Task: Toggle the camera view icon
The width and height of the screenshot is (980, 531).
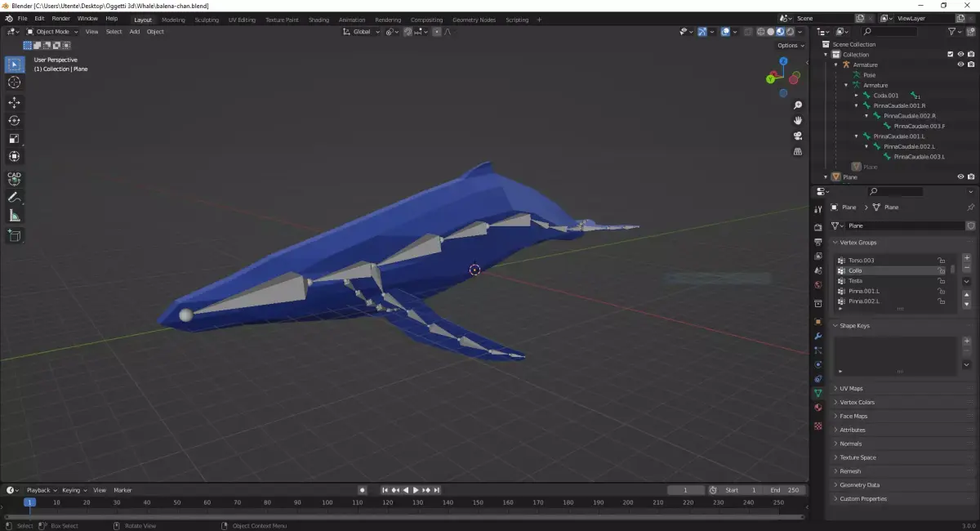Action: pyautogui.click(x=798, y=136)
